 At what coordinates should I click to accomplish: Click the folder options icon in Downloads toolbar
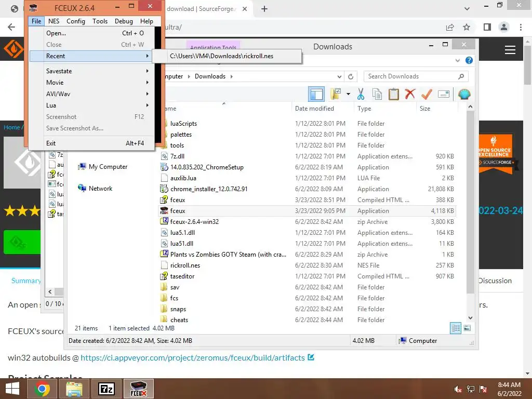pyautogui.click(x=336, y=94)
